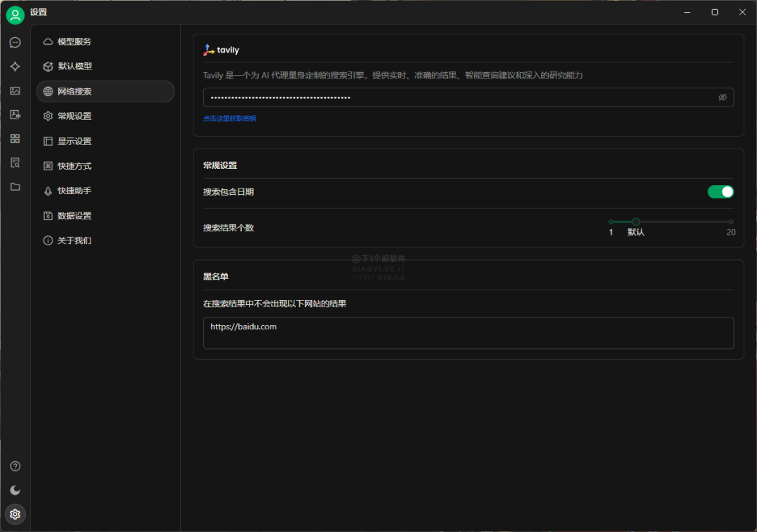Open 默认模型 settings section

coord(74,67)
